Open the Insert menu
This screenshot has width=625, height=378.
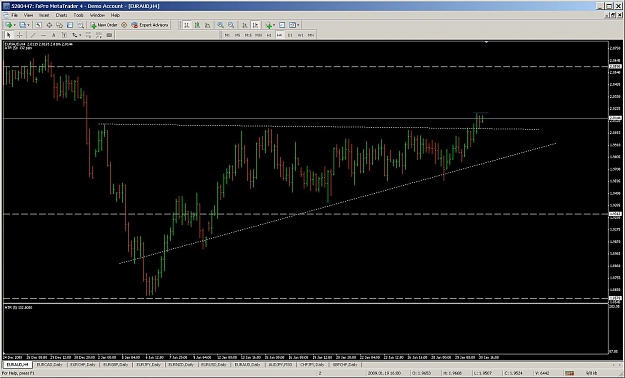(x=44, y=15)
